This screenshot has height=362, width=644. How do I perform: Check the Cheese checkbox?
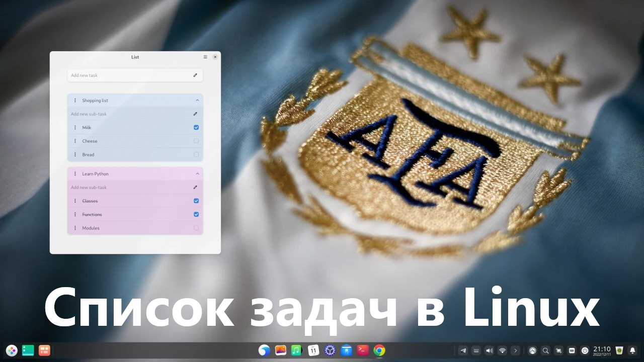(x=196, y=141)
